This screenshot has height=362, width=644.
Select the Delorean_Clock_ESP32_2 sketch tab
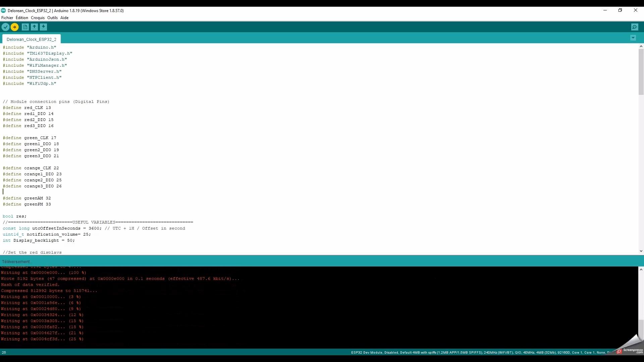pyautogui.click(x=32, y=39)
